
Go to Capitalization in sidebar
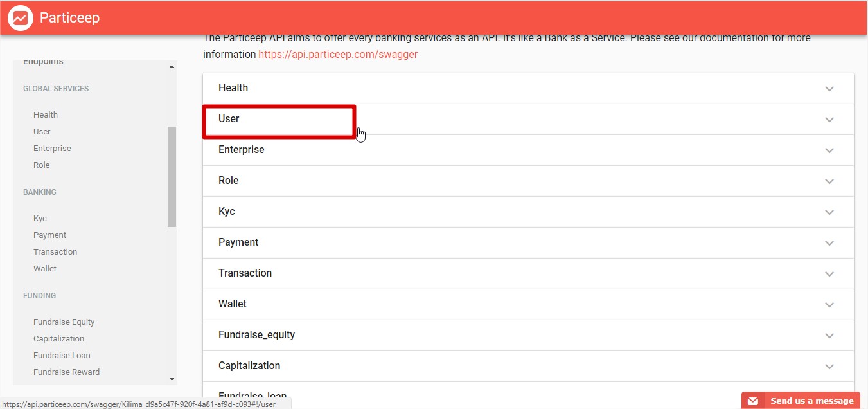tap(59, 338)
